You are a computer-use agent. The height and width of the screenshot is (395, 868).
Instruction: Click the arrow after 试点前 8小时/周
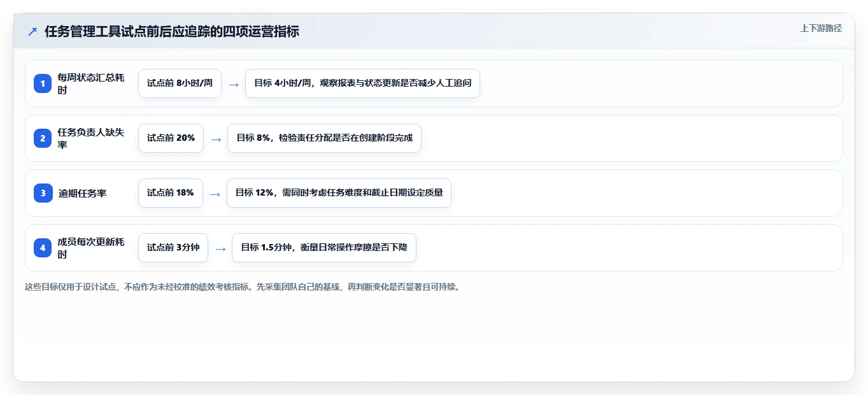point(234,84)
